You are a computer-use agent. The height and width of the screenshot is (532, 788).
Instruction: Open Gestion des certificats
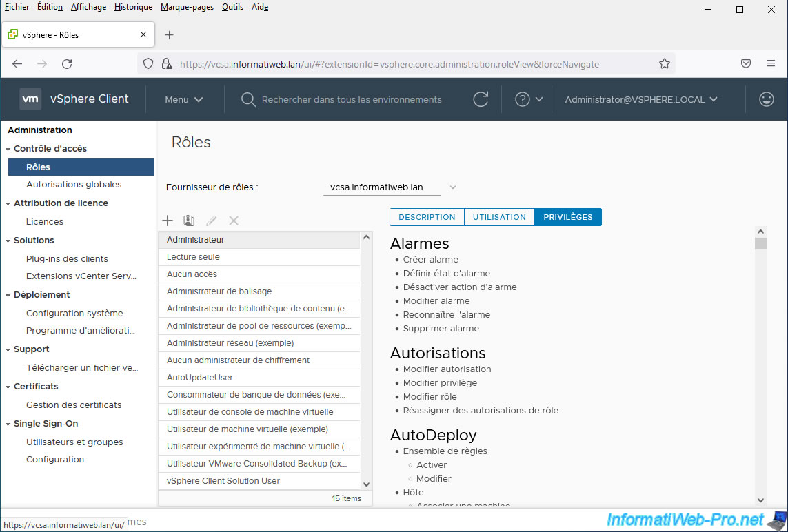pos(74,405)
